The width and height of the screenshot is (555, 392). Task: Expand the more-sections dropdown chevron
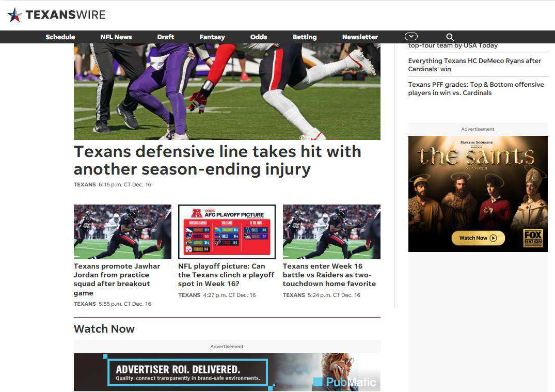(x=411, y=37)
